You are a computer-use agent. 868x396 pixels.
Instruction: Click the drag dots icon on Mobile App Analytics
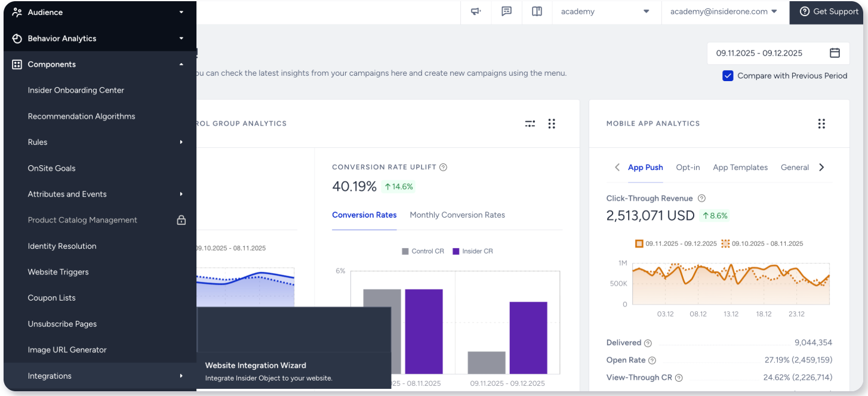click(x=821, y=123)
